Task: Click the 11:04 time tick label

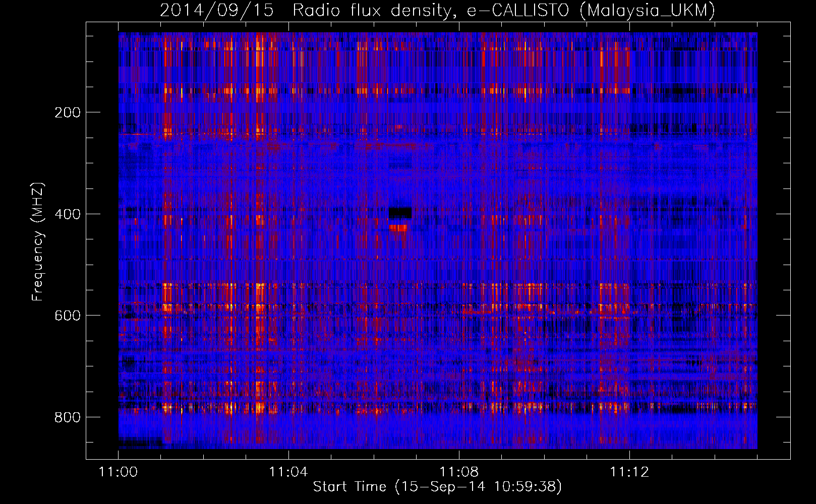Action: tap(288, 472)
